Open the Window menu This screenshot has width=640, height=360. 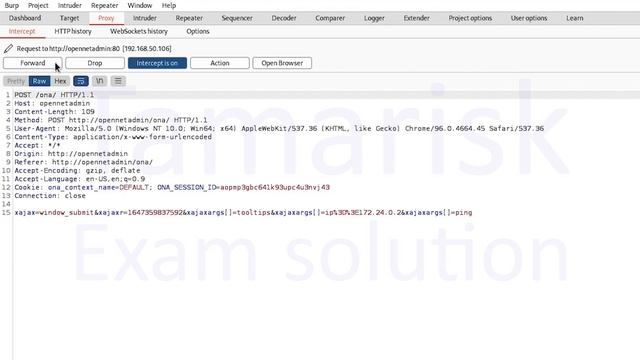pyautogui.click(x=140, y=5)
